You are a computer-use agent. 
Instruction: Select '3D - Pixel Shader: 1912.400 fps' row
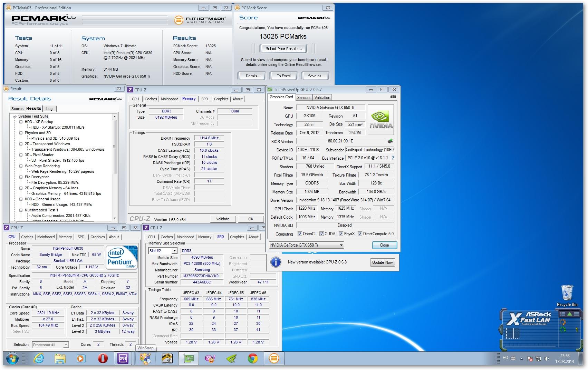coord(58,160)
